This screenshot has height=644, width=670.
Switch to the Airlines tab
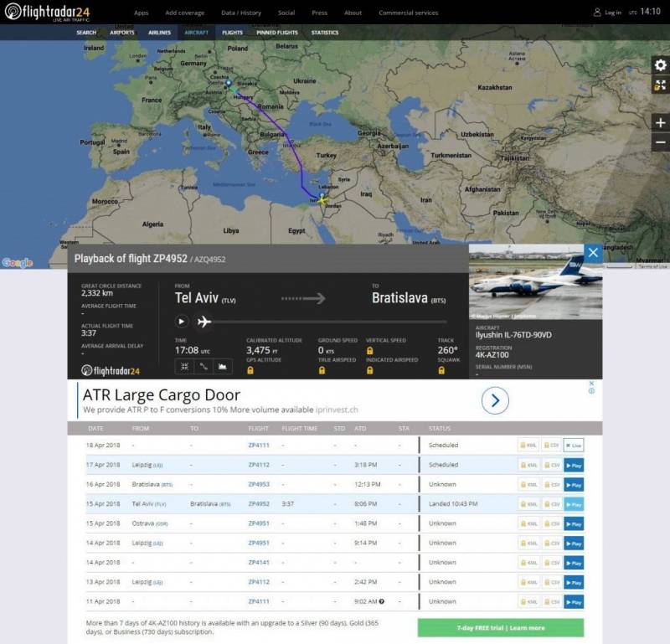[x=159, y=33]
